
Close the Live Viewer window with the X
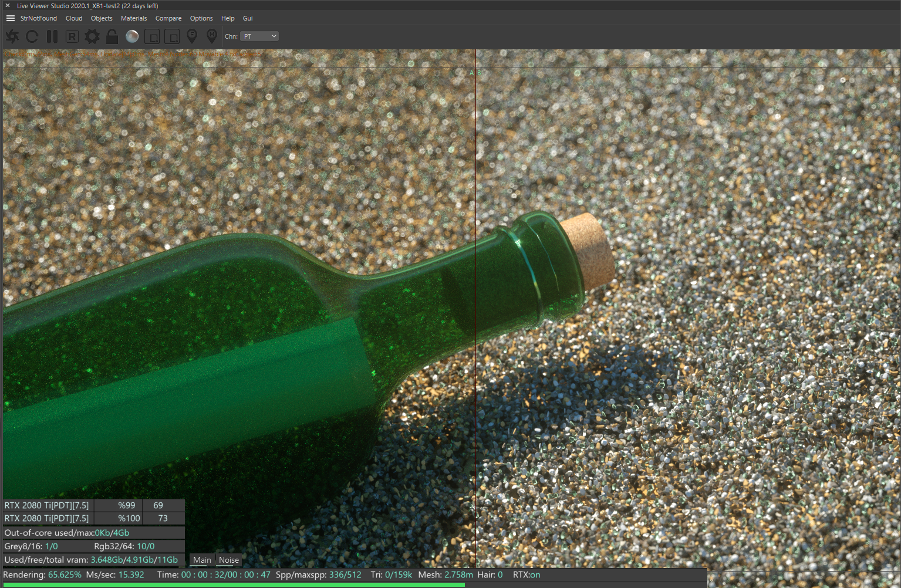(x=8, y=6)
